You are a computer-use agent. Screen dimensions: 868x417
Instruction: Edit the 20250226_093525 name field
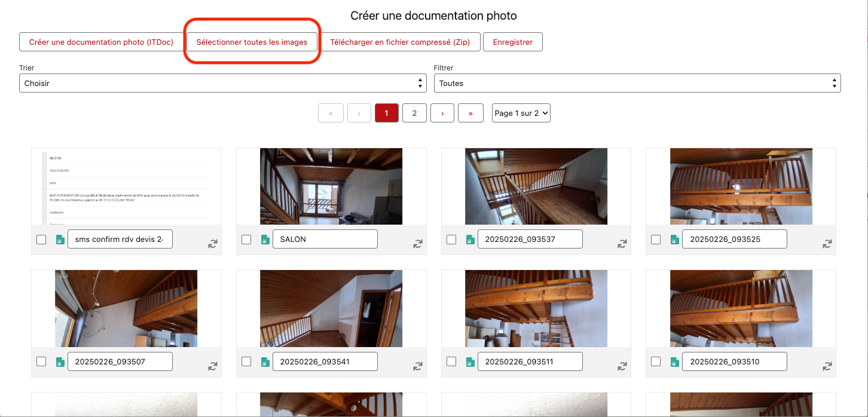pyautogui.click(x=735, y=239)
